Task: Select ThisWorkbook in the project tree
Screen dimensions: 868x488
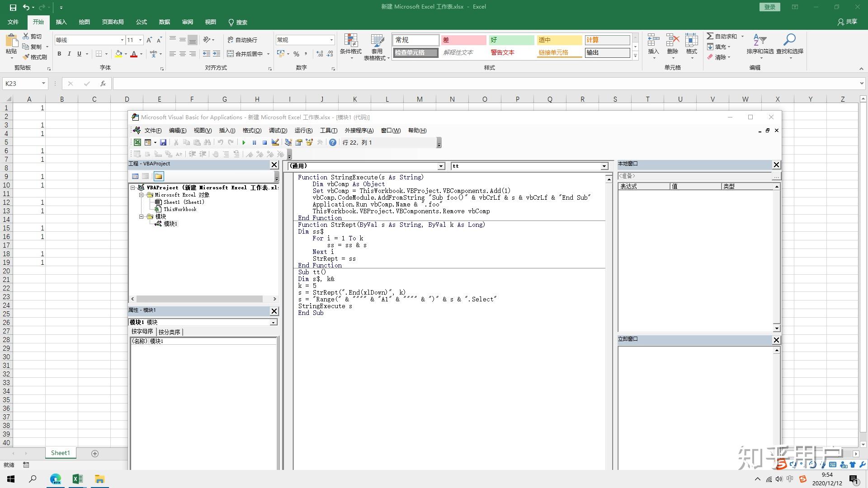Action: (x=180, y=209)
